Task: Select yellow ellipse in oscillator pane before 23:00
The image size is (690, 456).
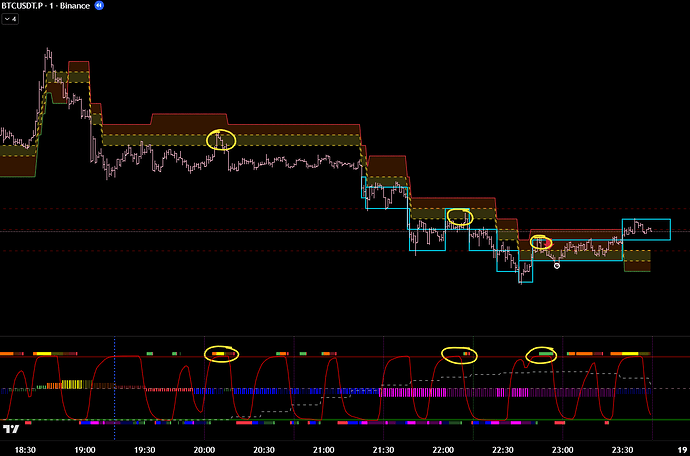Action: click(541, 353)
